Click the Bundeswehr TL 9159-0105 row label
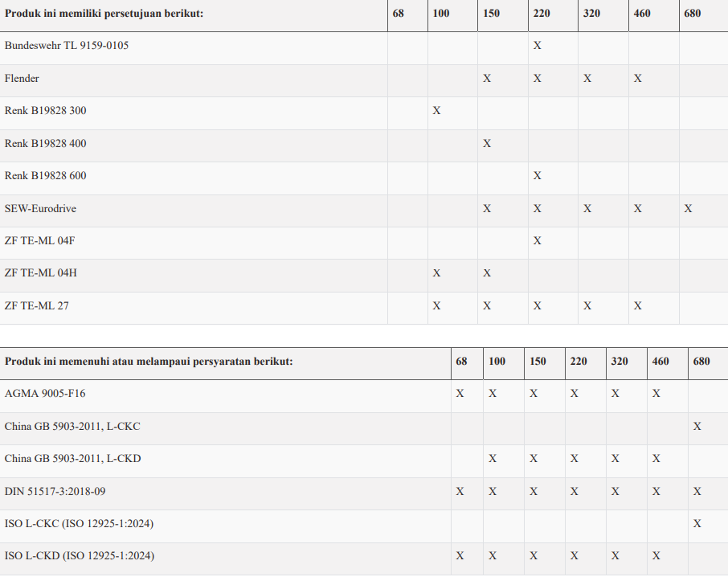The width and height of the screenshot is (728, 577). point(67,46)
